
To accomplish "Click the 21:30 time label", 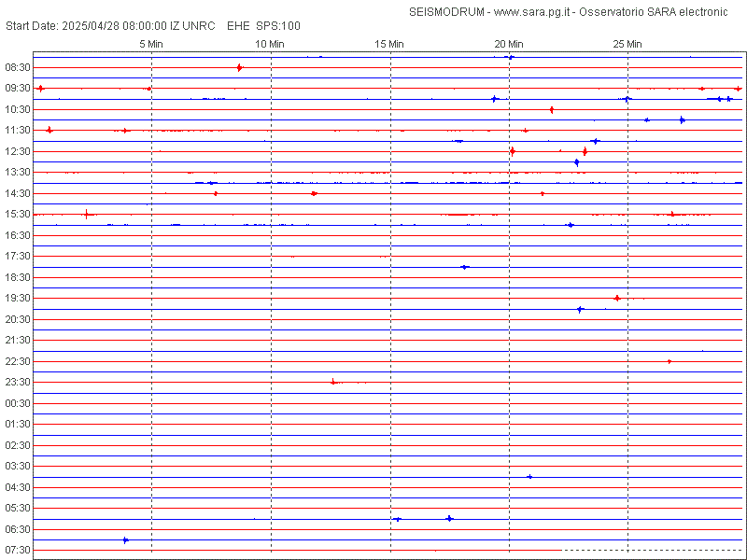I will coord(18,340).
